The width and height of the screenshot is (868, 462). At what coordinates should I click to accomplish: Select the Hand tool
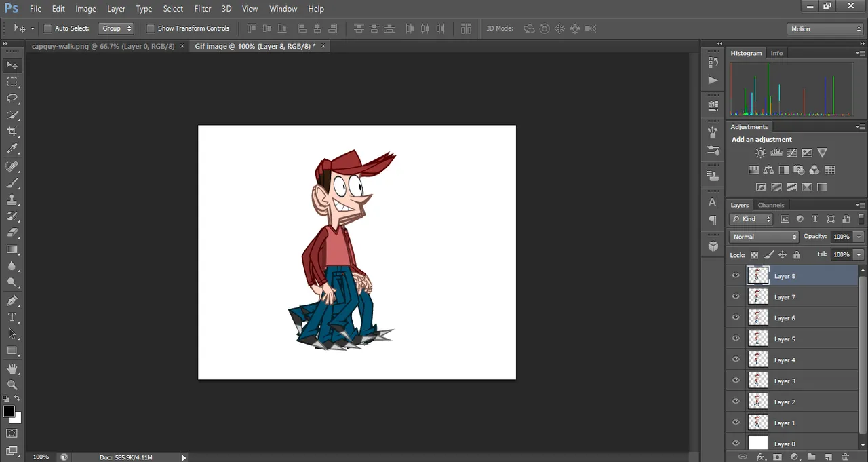(x=12, y=368)
